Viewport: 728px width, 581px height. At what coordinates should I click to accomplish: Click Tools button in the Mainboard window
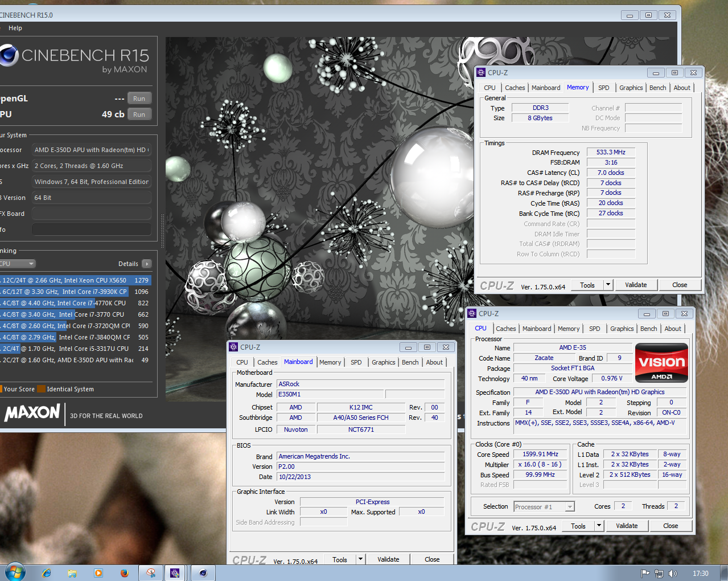340,559
